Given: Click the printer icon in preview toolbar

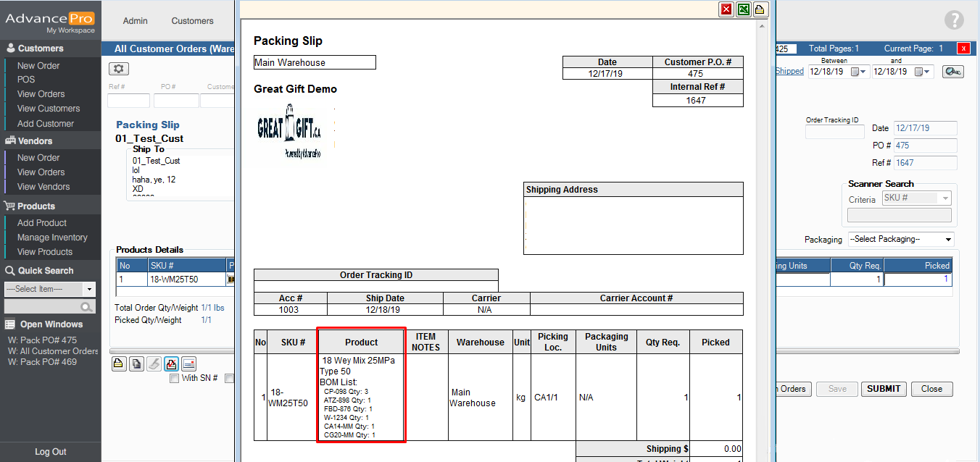Looking at the screenshot, I should coord(760,9).
